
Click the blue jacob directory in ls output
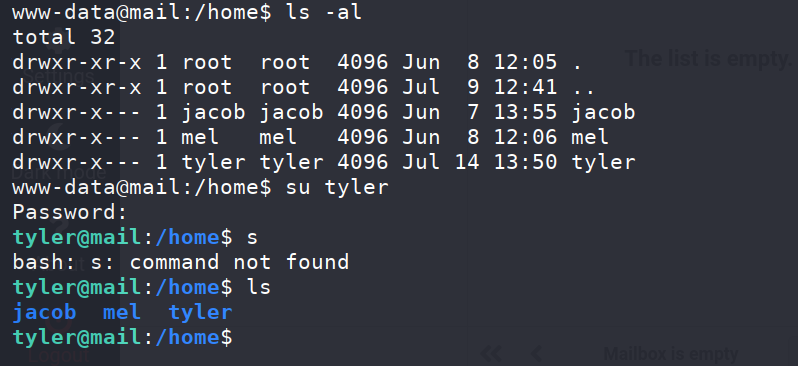pos(44,312)
